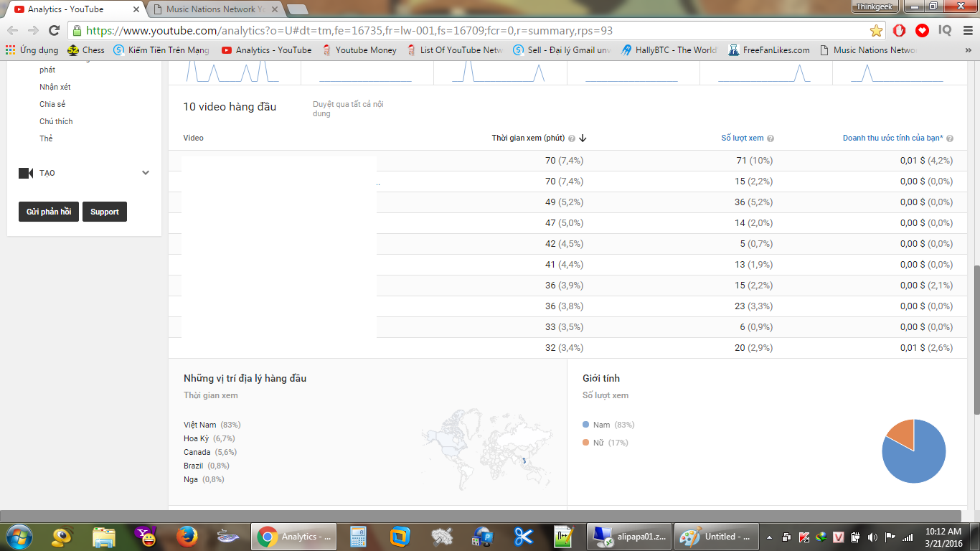Click the Action Center flag tray icon

pos(890,537)
